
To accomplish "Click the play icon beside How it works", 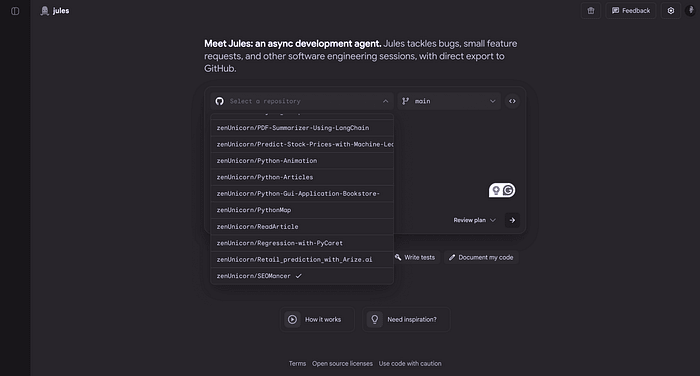I will tap(292, 319).
